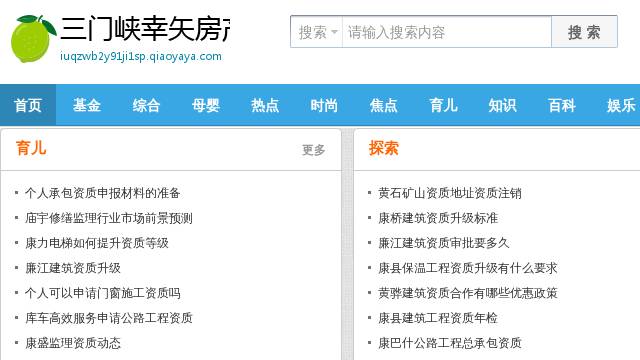Select the 首页 nav tab
Image resolution: width=640 pixels, height=360 pixels.
point(28,105)
